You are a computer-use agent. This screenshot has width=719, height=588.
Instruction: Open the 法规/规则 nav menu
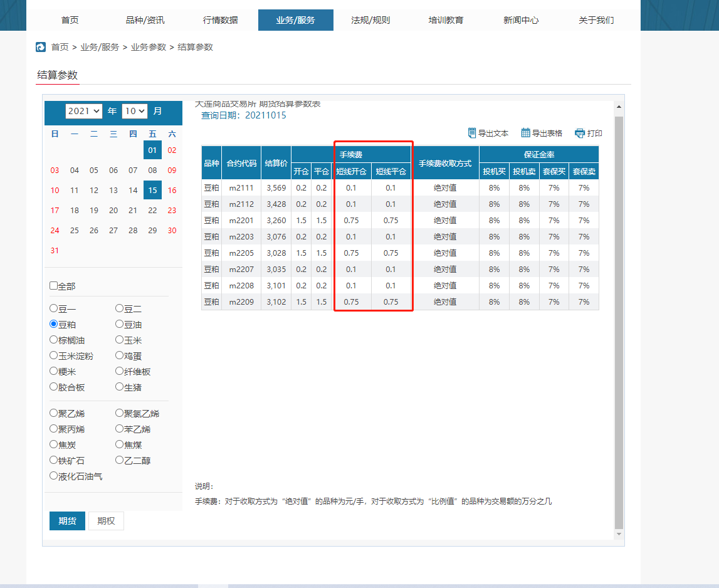[x=370, y=20]
